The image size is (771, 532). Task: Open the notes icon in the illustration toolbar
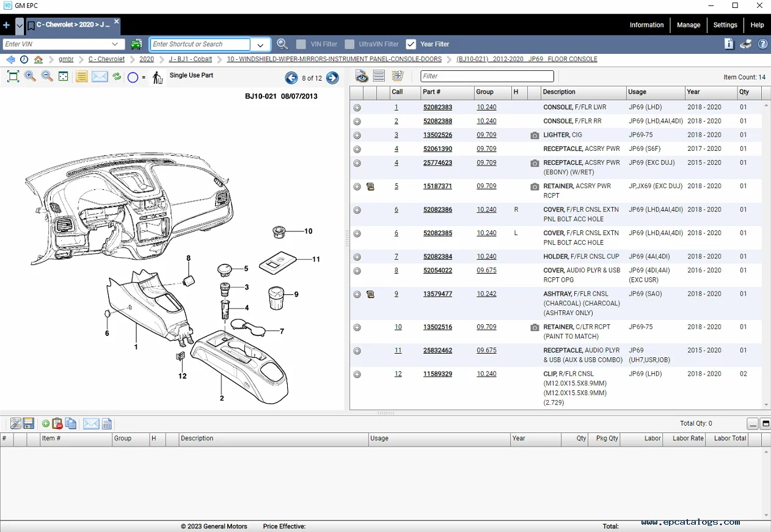pos(81,76)
